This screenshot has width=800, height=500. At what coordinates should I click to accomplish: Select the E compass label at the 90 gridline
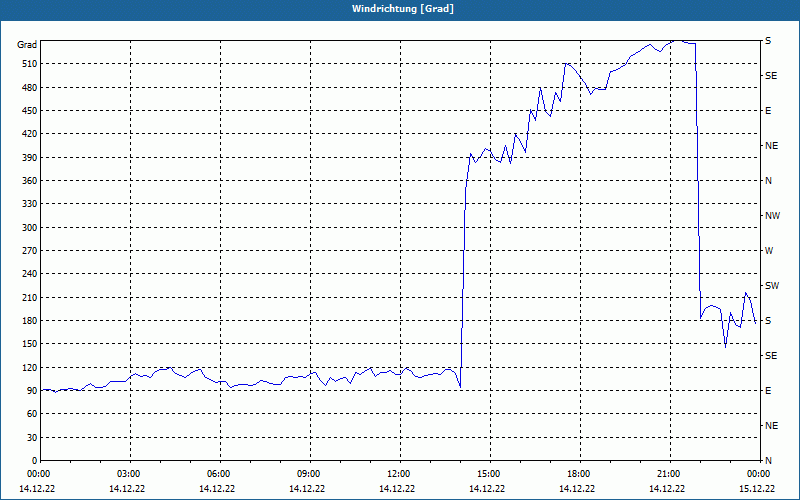tap(768, 391)
